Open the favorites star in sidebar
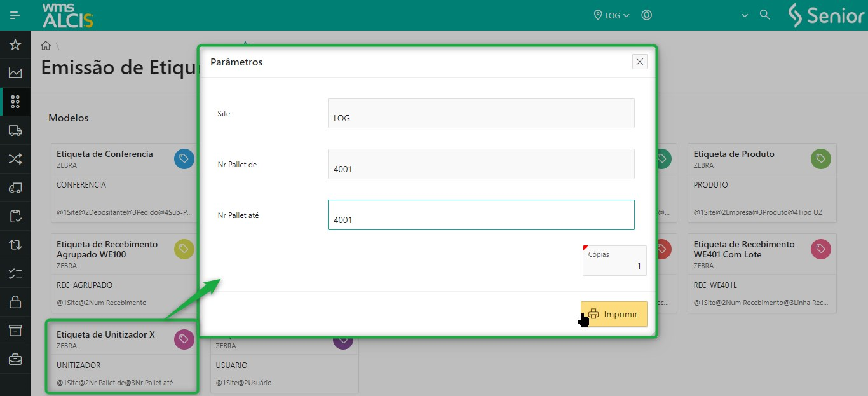Image resolution: width=868 pixels, height=396 pixels. [x=15, y=44]
